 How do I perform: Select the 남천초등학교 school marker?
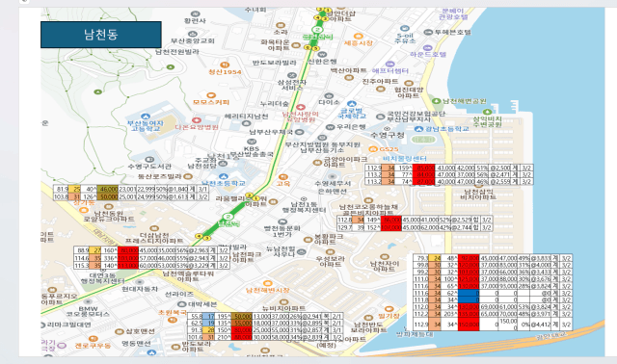(224, 176)
